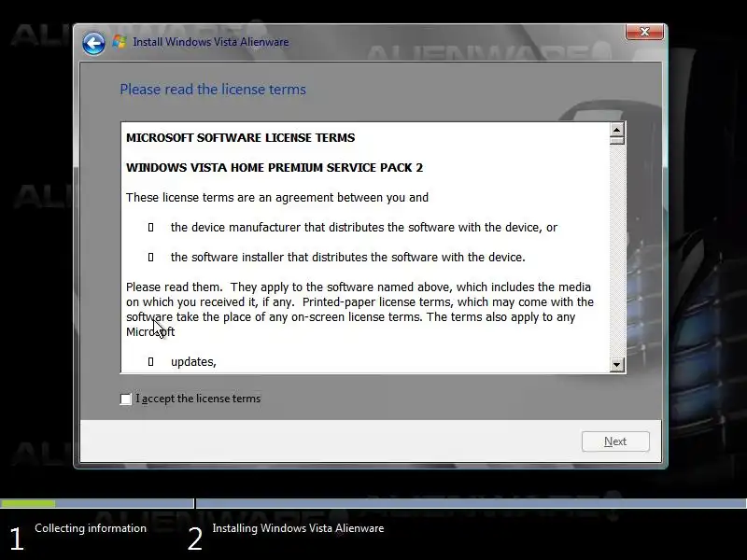Click the I accept the license terms label
Image resolution: width=747 pixels, height=560 pixels.
198,399
